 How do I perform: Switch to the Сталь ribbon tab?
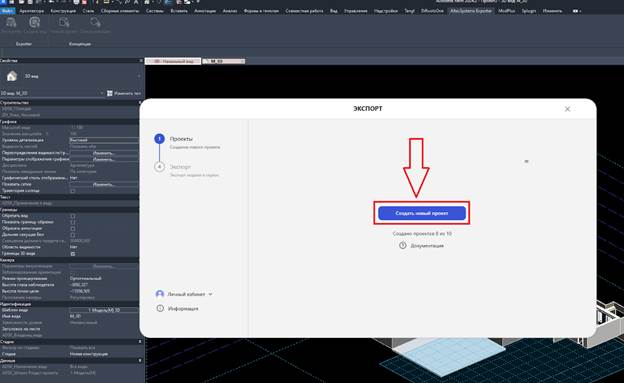pyautogui.click(x=88, y=11)
